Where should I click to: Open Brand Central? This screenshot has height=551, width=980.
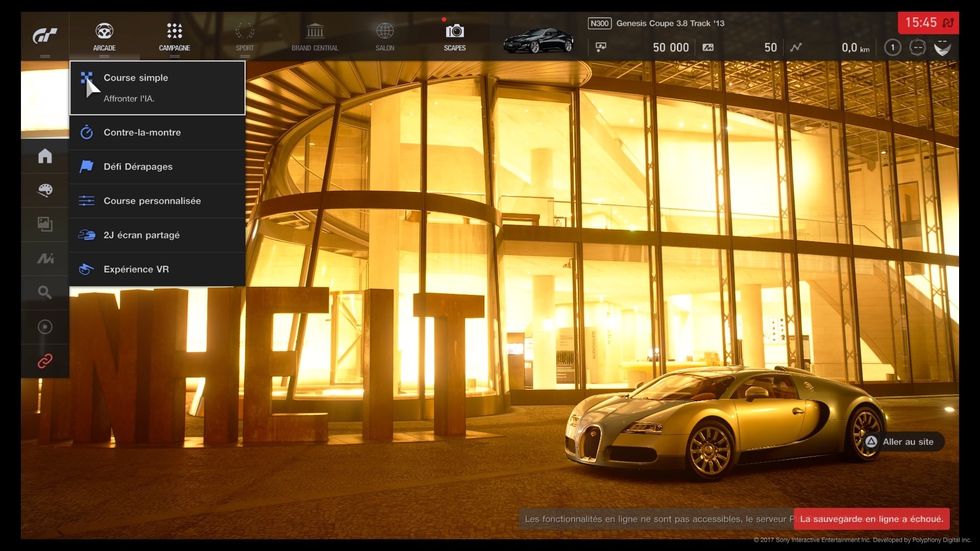coord(315,37)
